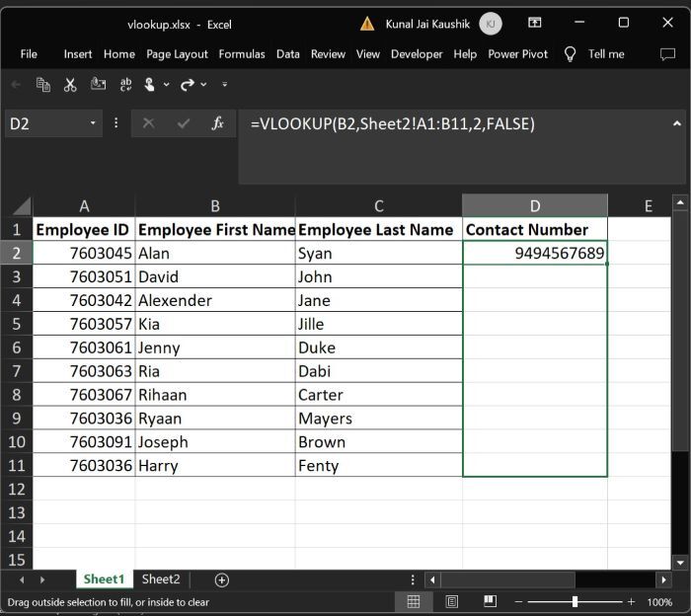Open the Review tab
The height and width of the screenshot is (616, 691).
(328, 54)
